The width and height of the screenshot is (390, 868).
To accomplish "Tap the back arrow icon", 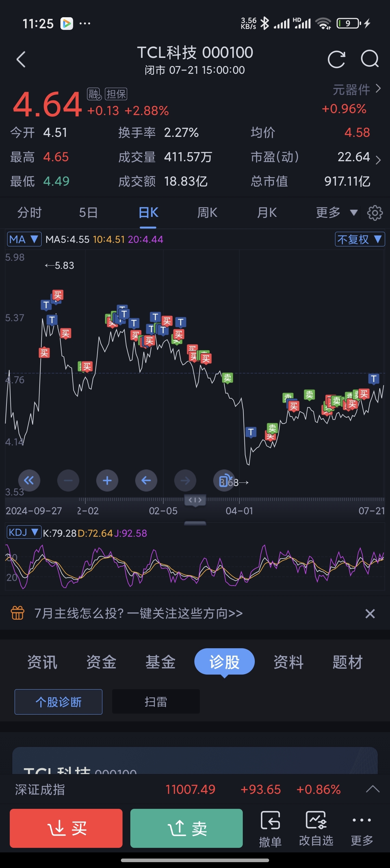I will [x=21, y=59].
